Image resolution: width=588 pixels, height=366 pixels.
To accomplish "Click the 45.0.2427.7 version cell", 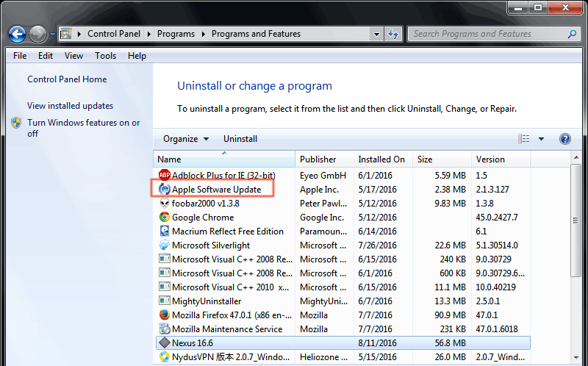I will pos(497,218).
